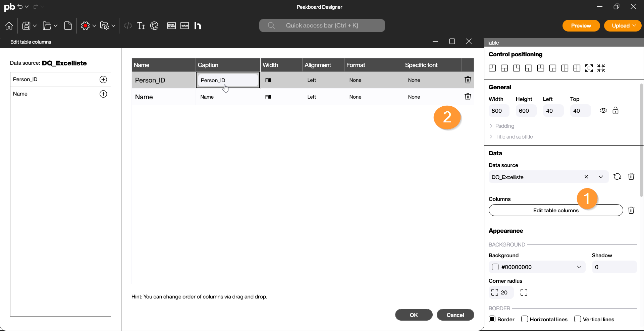The height and width of the screenshot is (331, 644).
Task: Open the Data source dropdown
Action: tap(600, 177)
